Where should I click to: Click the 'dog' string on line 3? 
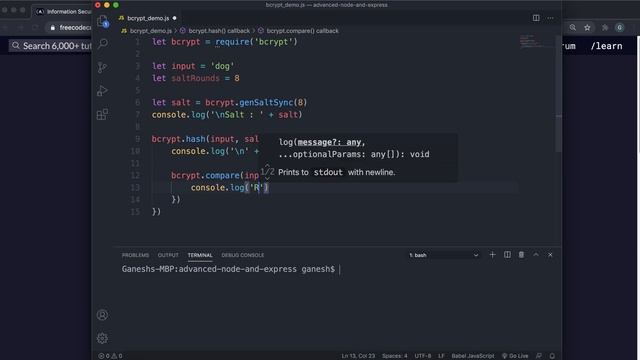coord(222,66)
